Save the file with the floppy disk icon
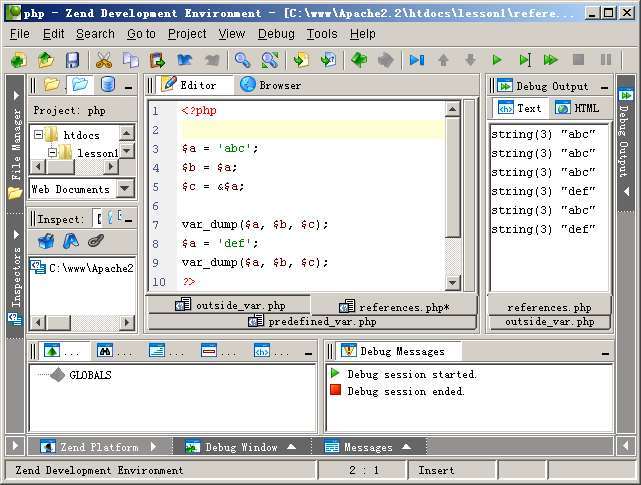 [x=72, y=60]
